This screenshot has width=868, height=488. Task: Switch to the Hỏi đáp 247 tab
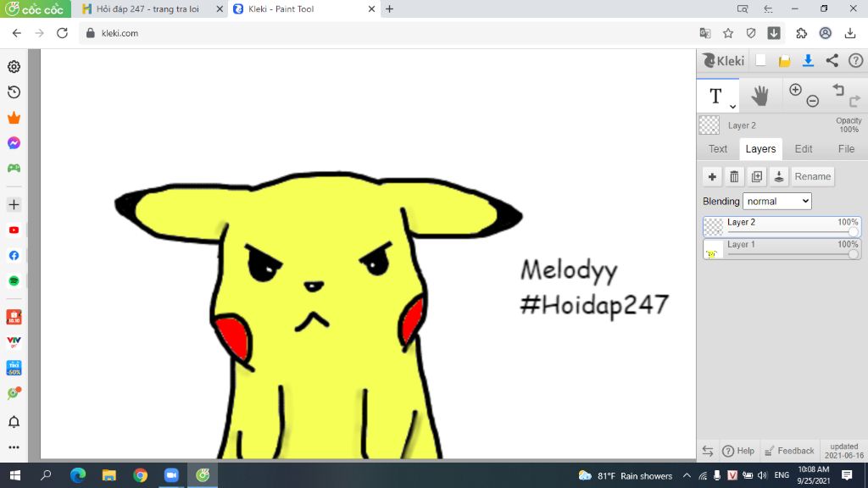tap(147, 8)
